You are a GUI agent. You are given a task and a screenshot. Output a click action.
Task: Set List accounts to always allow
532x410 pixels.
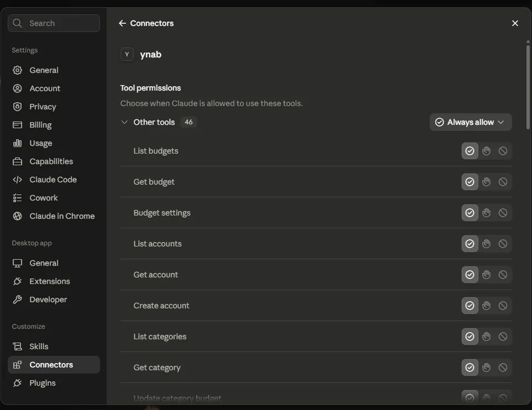click(x=470, y=244)
